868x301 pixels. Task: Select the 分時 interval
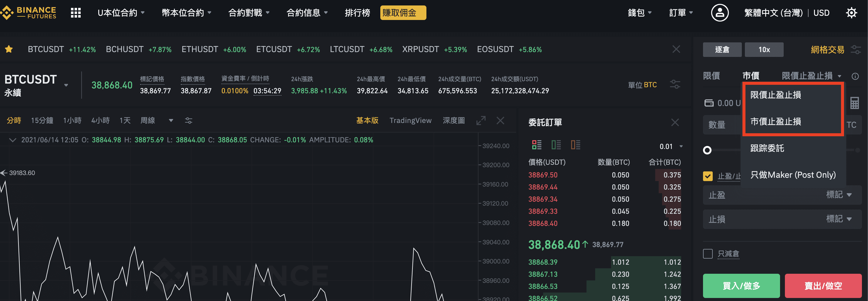point(14,121)
